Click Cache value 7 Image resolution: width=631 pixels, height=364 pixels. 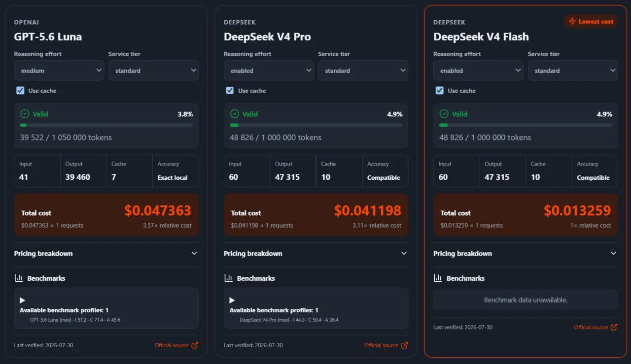(x=114, y=177)
